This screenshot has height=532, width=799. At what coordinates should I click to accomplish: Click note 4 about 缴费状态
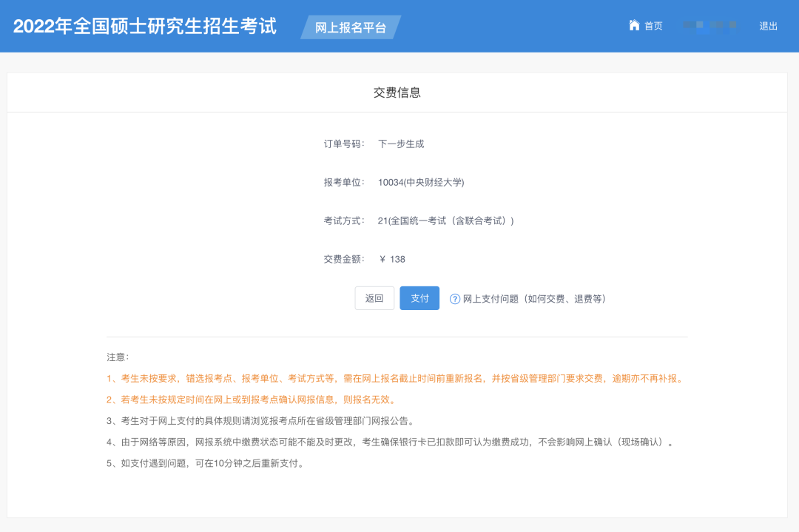(x=391, y=442)
